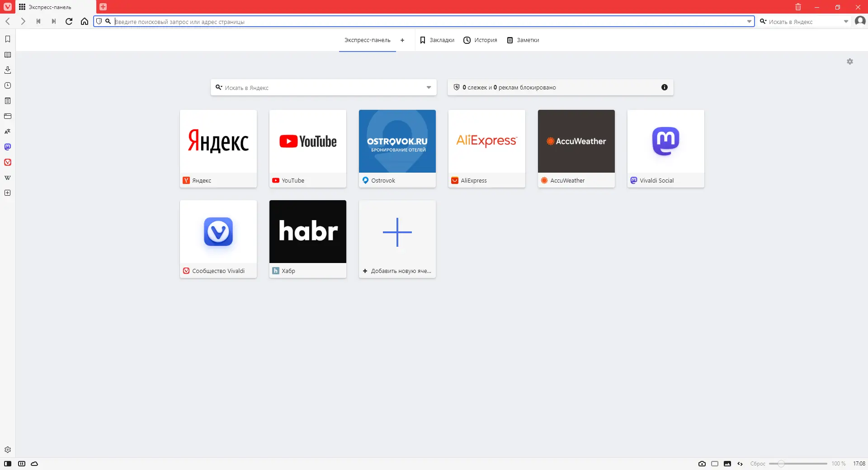Open the Wikipedia web panel
The image size is (868, 470).
8,178
